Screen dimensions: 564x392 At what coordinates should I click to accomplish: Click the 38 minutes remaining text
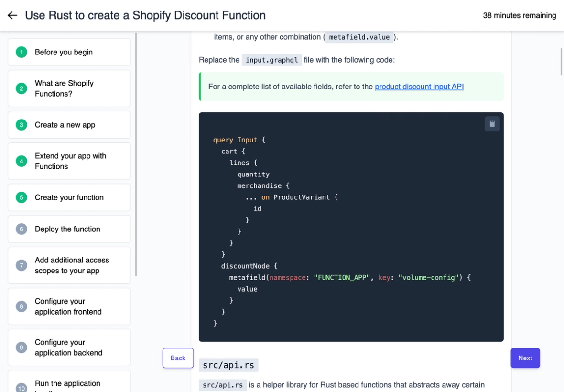(x=520, y=15)
